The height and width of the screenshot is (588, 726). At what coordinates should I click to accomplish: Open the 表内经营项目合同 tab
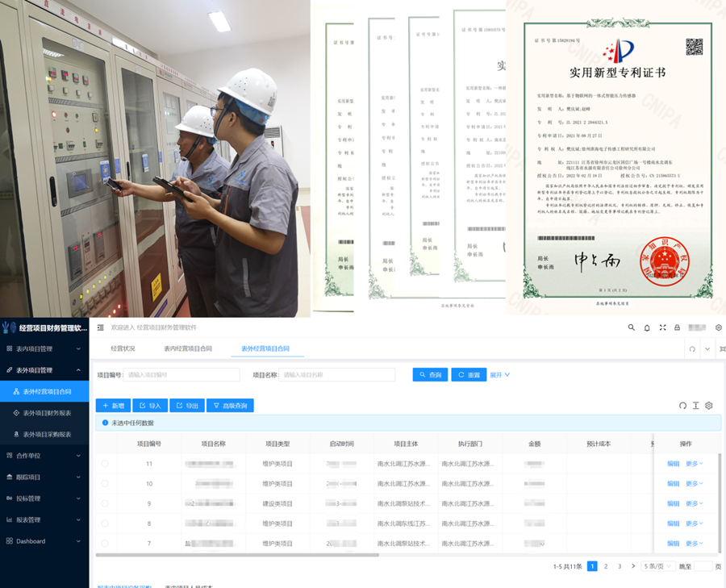click(188, 348)
